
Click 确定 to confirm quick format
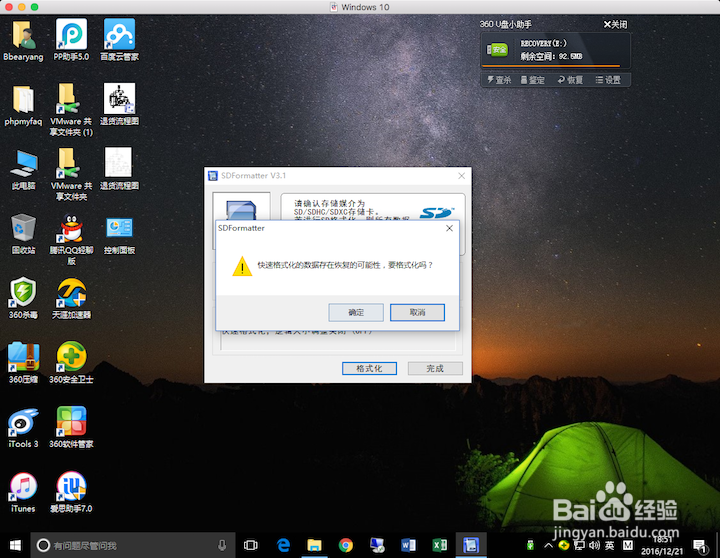coord(356,312)
